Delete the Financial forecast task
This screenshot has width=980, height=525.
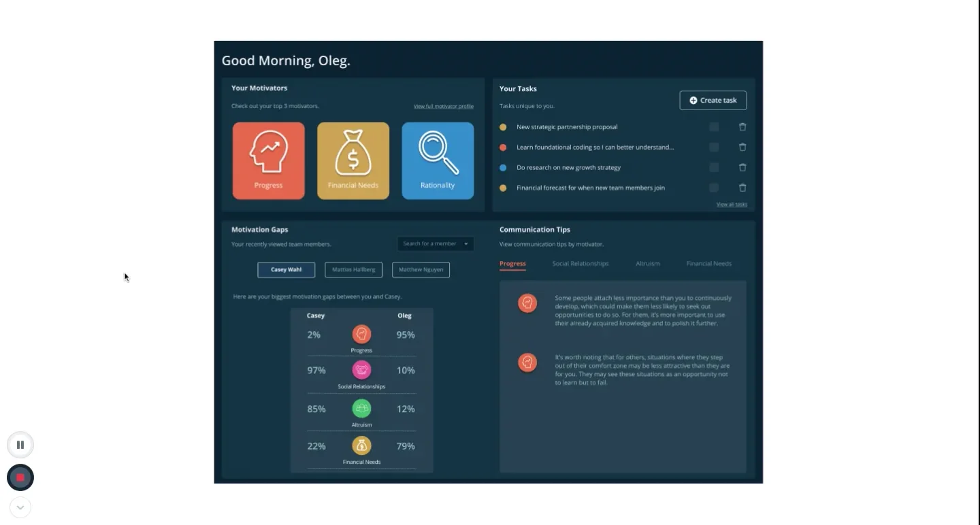pyautogui.click(x=742, y=188)
